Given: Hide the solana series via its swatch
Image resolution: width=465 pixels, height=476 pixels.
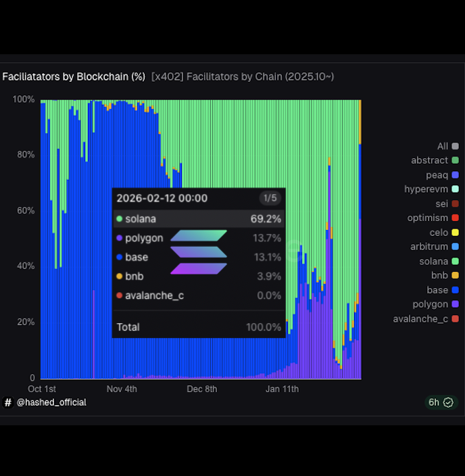Looking at the screenshot, I should (x=455, y=261).
